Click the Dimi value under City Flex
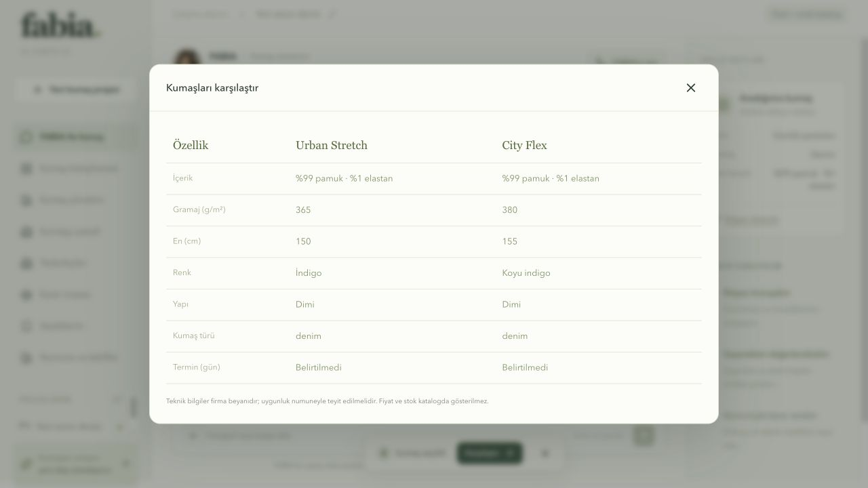 click(511, 304)
